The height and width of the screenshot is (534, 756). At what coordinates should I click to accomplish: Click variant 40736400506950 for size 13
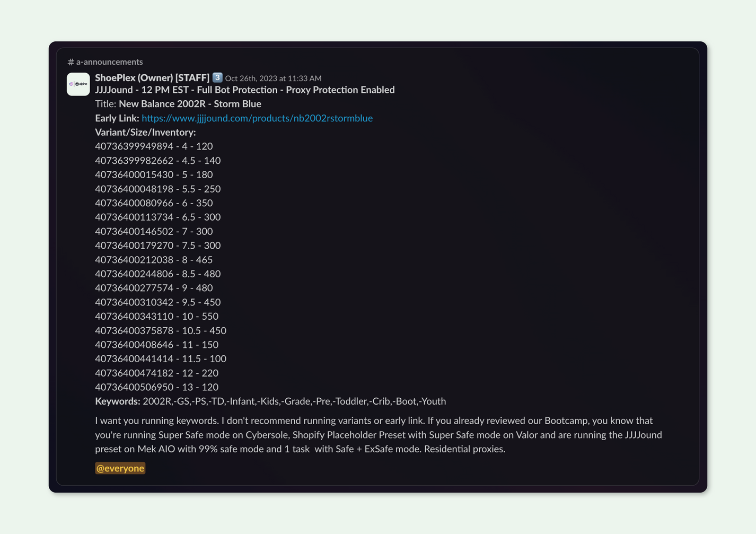(x=156, y=387)
